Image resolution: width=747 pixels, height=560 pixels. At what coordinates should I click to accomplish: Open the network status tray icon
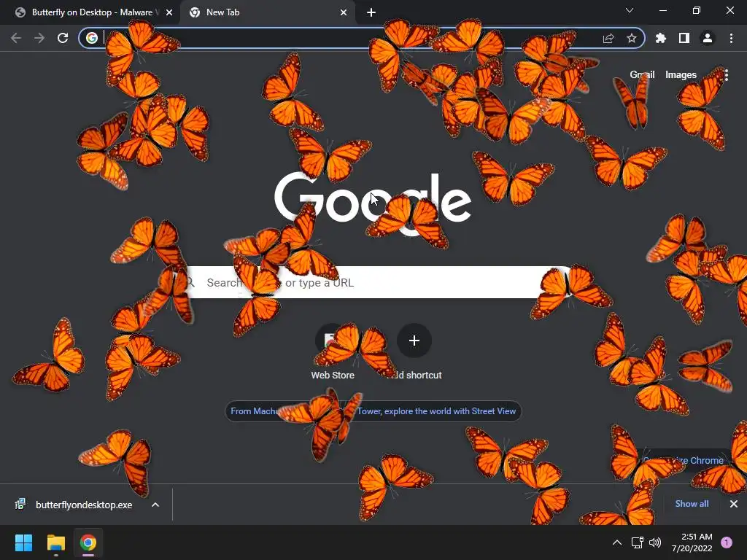point(637,542)
